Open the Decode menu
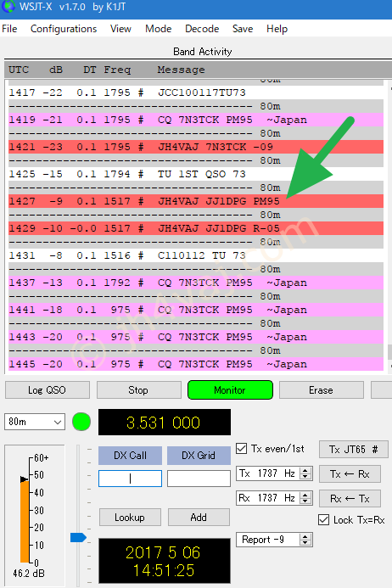 click(202, 29)
